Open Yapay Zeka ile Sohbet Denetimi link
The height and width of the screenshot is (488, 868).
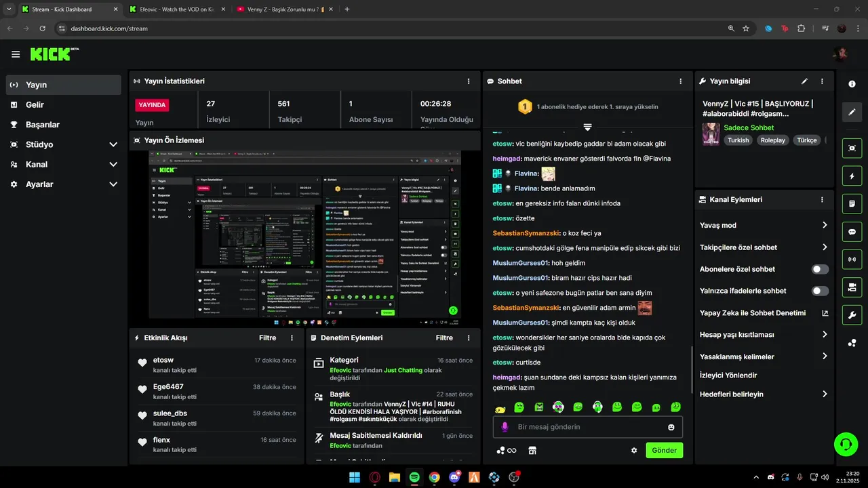click(764, 313)
